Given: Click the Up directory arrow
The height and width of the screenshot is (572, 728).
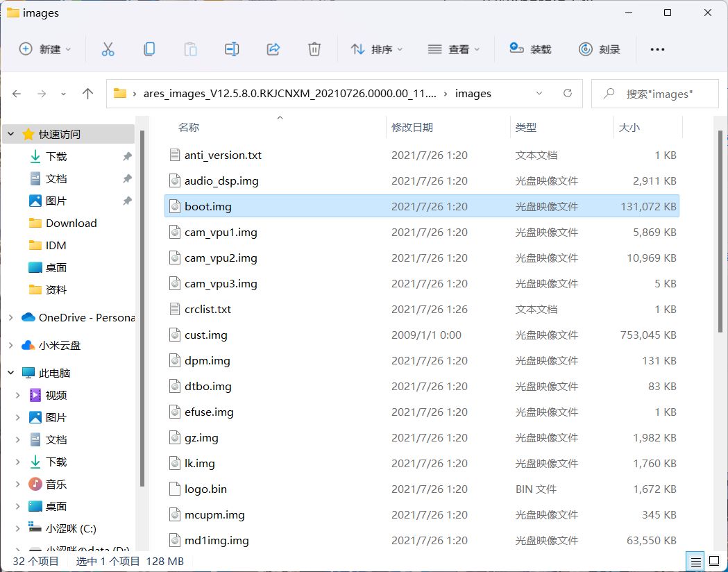Looking at the screenshot, I should click(x=87, y=94).
